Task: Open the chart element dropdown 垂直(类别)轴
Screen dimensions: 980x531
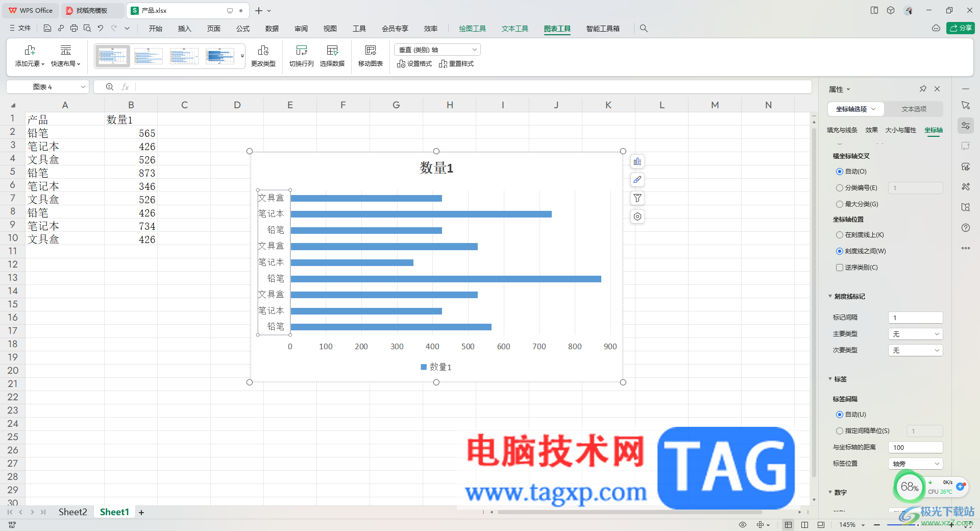Action: click(437, 50)
